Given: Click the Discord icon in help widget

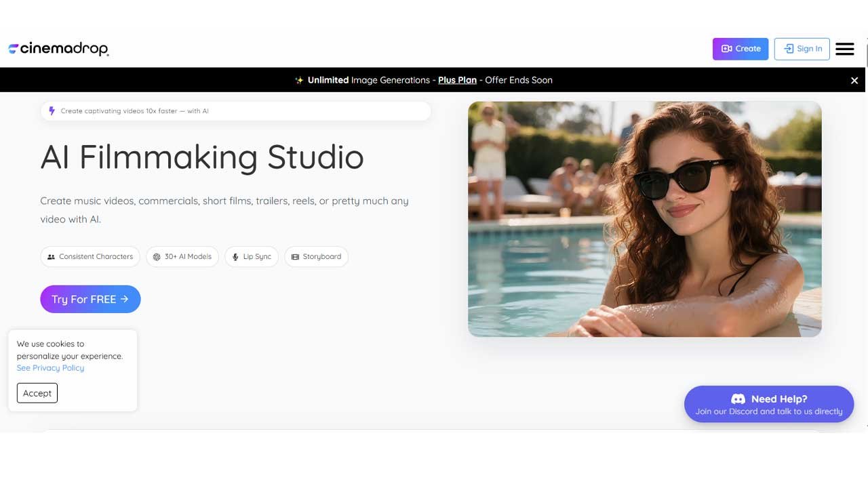Looking at the screenshot, I should (738, 399).
